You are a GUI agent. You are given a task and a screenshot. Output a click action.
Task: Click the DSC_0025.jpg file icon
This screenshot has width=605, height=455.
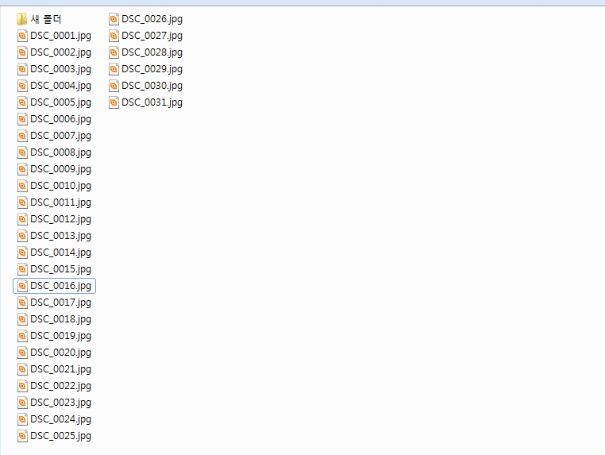pos(22,436)
